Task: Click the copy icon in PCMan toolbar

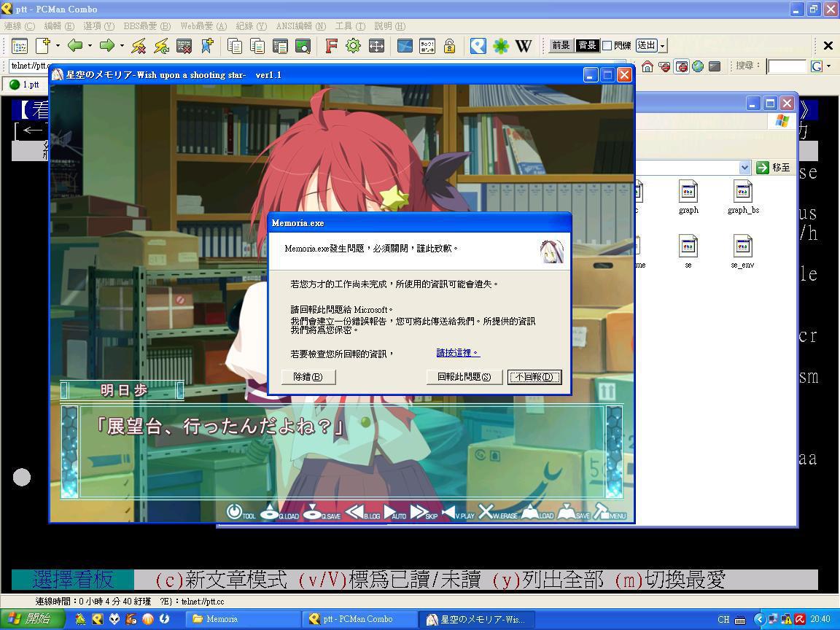Action: [235, 46]
